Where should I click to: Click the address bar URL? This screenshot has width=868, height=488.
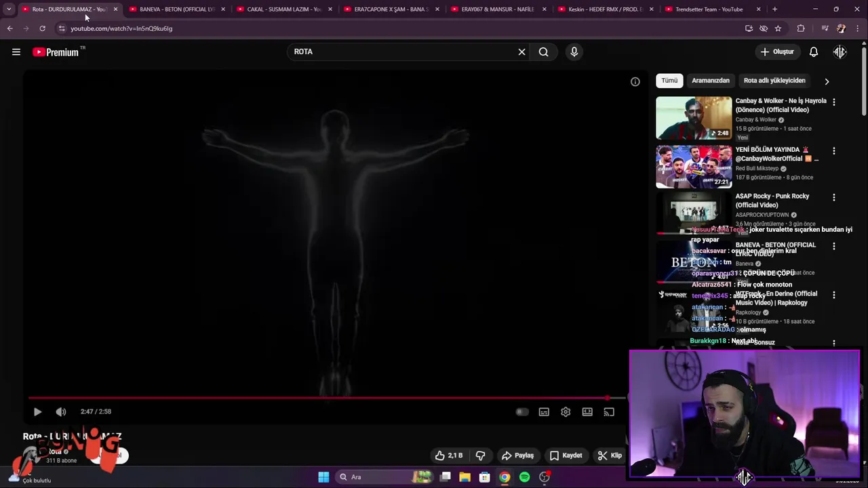pyautogui.click(x=121, y=28)
